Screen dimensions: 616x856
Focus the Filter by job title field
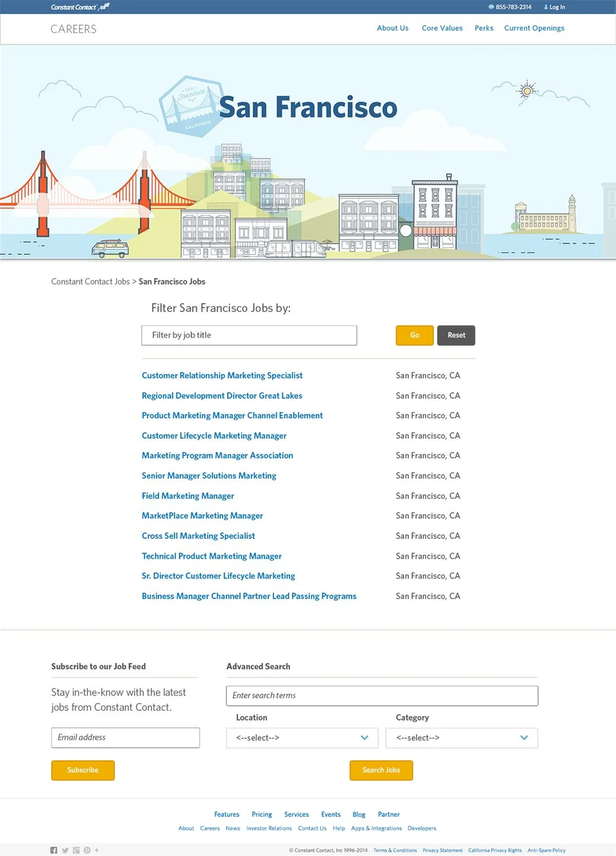point(249,335)
